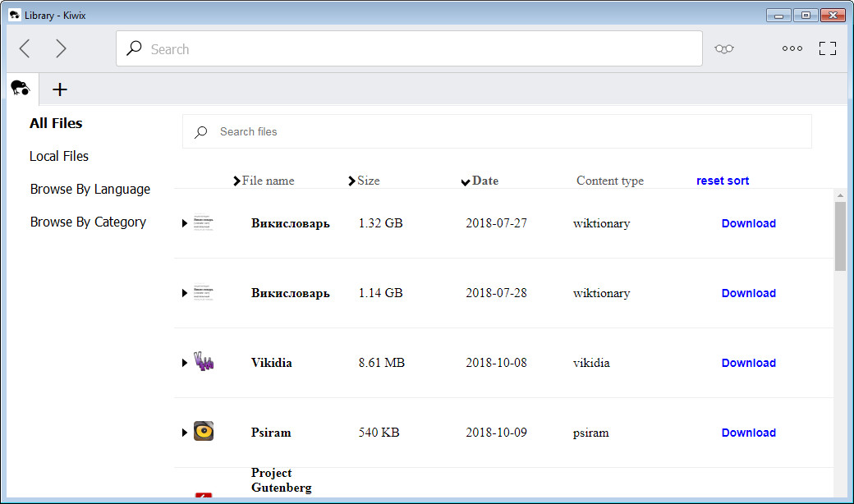
Task: Click the Викисловарь name dated 2018-07-27
Action: 291,223
